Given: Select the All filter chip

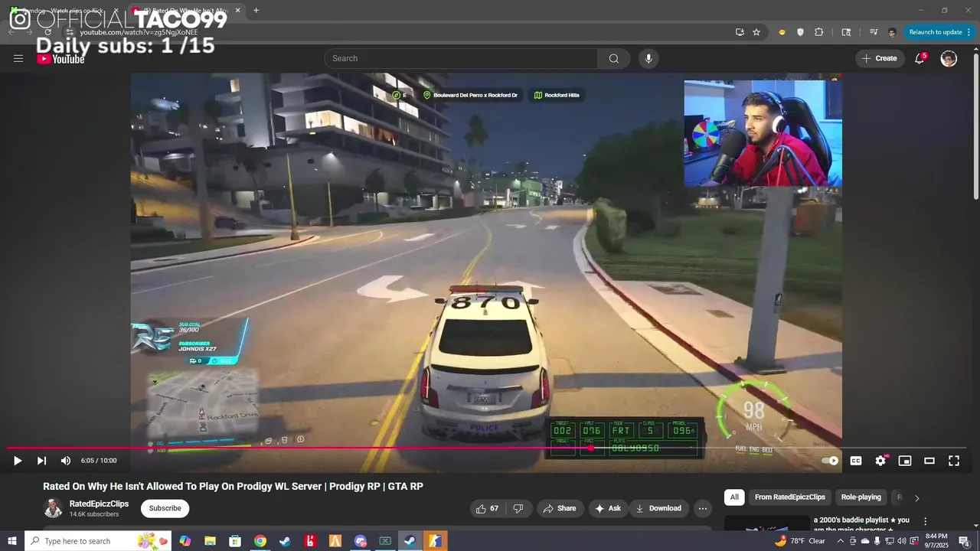Looking at the screenshot, I should coord(734,497).
